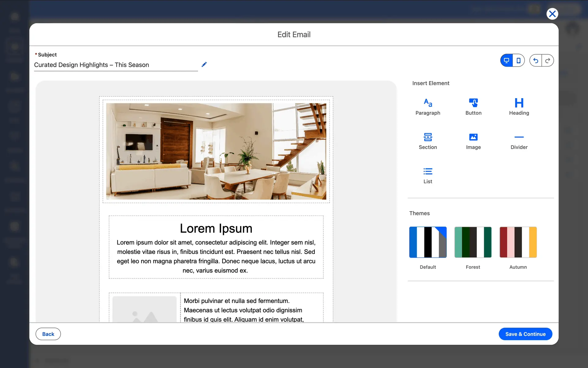Insert a Heading element
This screenshot has height=368, width=588.
pyautogui.click(x=519, y=106)
